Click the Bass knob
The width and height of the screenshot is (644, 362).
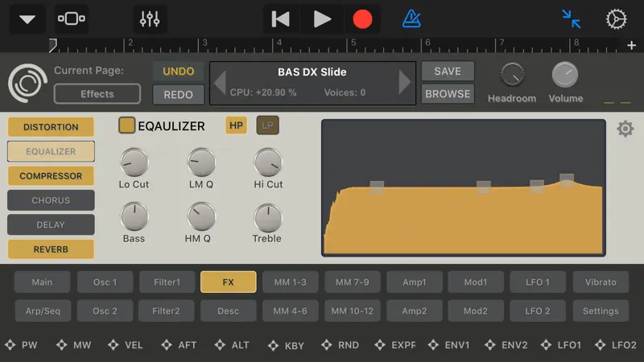point(134,216)
